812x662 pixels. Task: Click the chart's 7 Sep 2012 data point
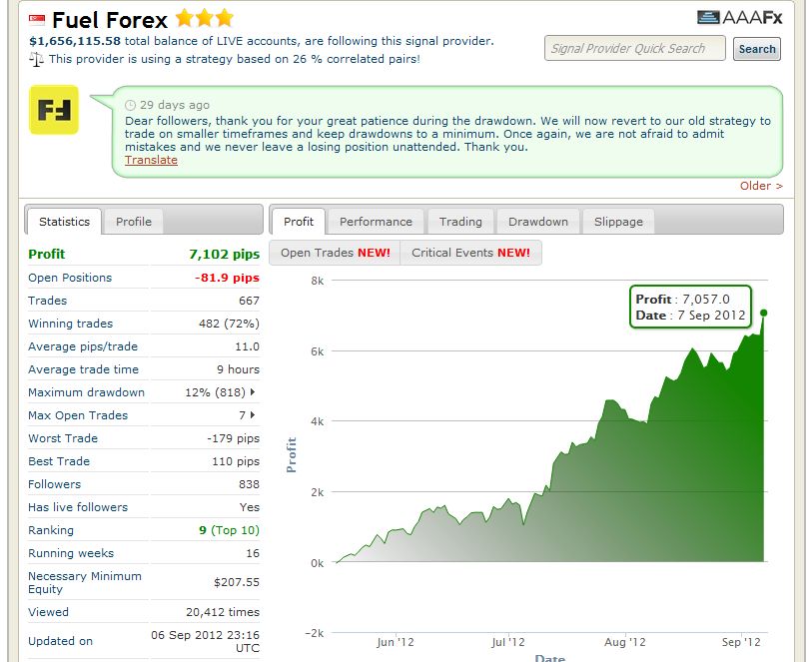click(x=763, y=314)
